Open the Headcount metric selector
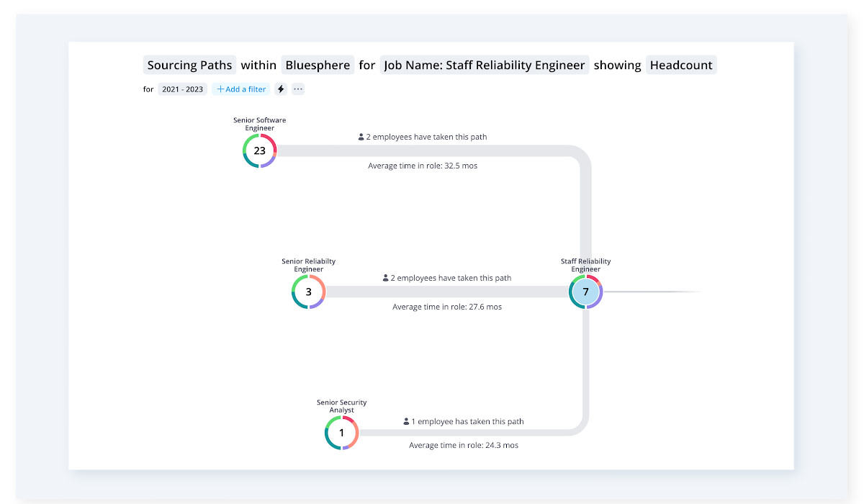This screenshot has height=504, width=864. coord(681,65)
